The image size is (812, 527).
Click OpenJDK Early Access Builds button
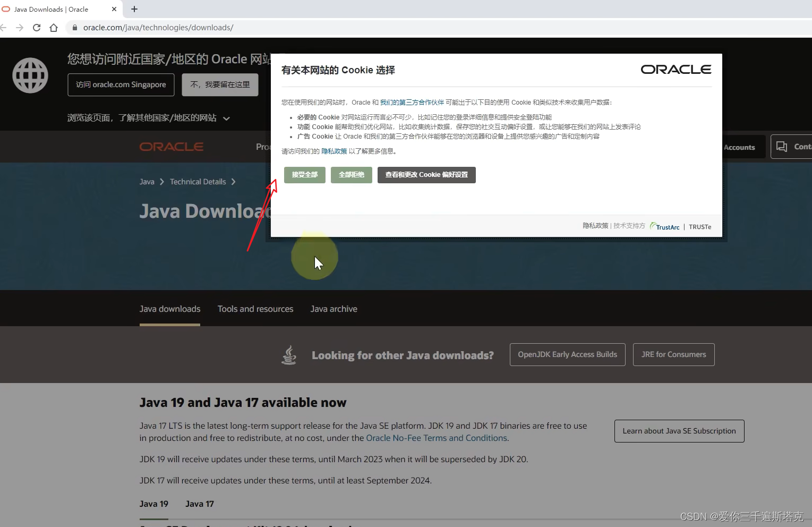point(568,355)
